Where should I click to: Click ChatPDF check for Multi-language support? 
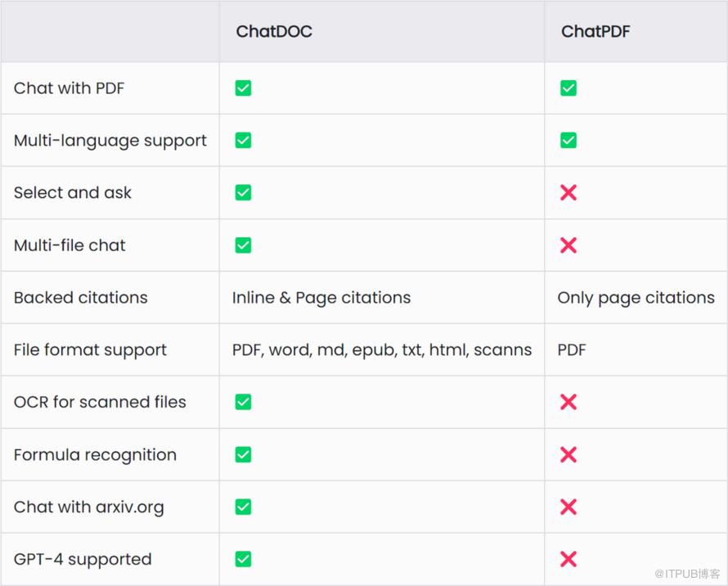568,141
